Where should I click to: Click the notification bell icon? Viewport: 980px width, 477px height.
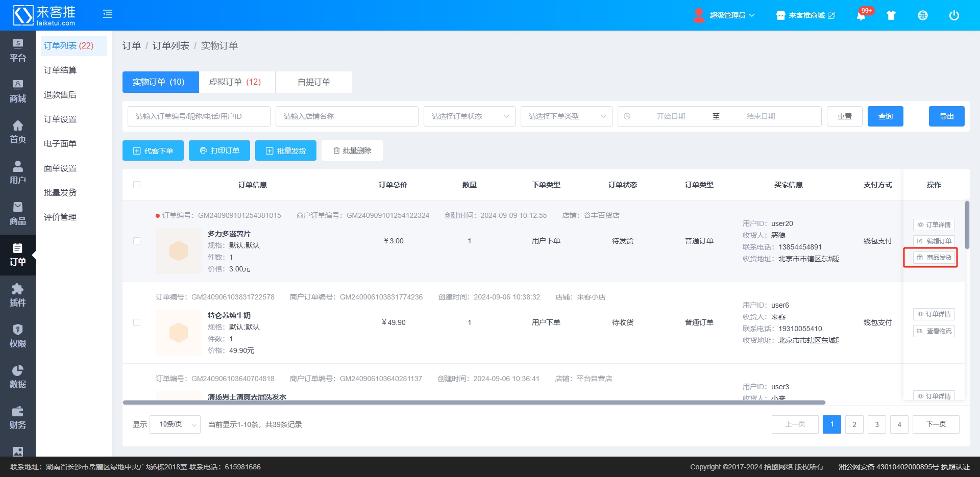[861, 16]
